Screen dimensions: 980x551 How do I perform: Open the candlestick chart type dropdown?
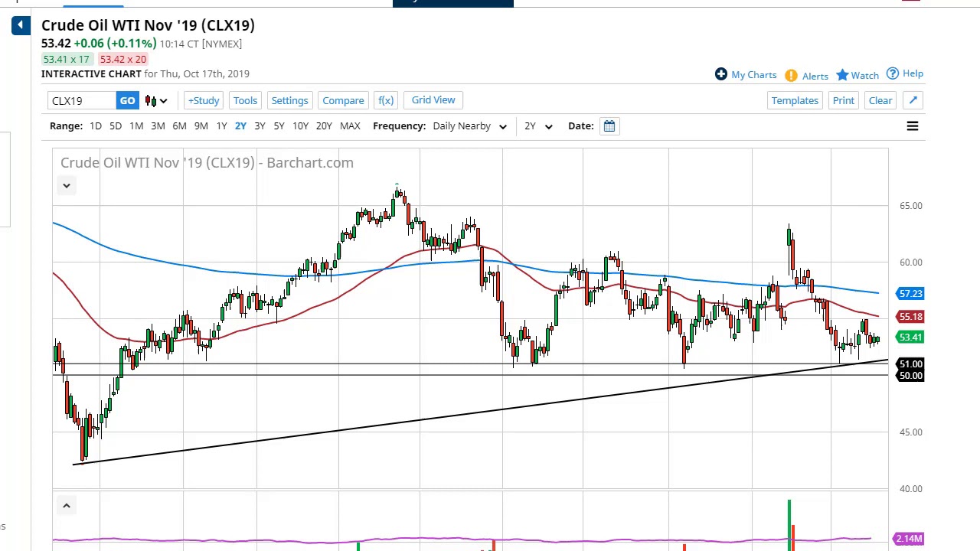point(156,100)
